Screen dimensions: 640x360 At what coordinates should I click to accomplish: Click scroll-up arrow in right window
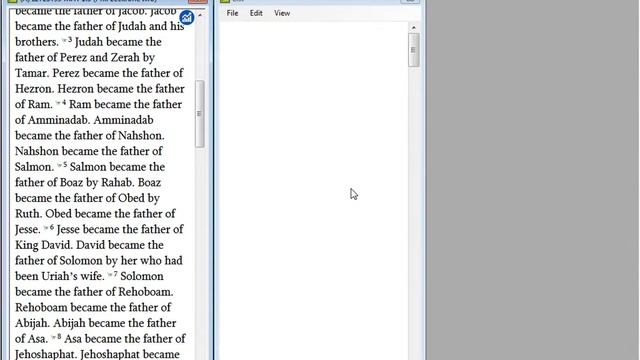click(x=413, y=27)
